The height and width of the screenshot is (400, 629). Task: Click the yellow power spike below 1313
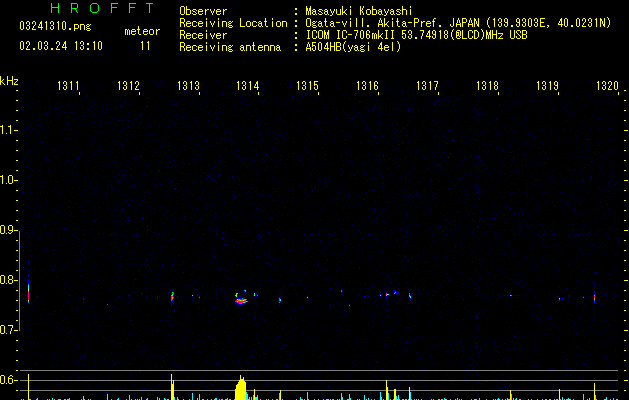click(172, 387)
